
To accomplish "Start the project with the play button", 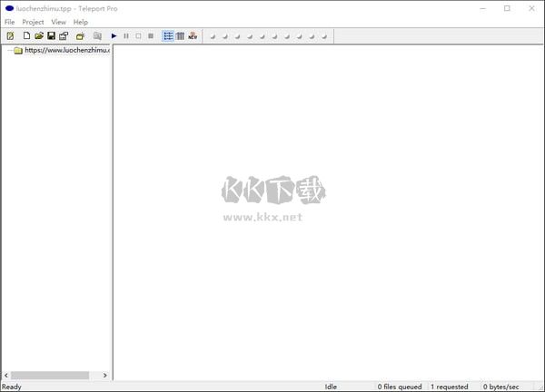I will 114,35.
